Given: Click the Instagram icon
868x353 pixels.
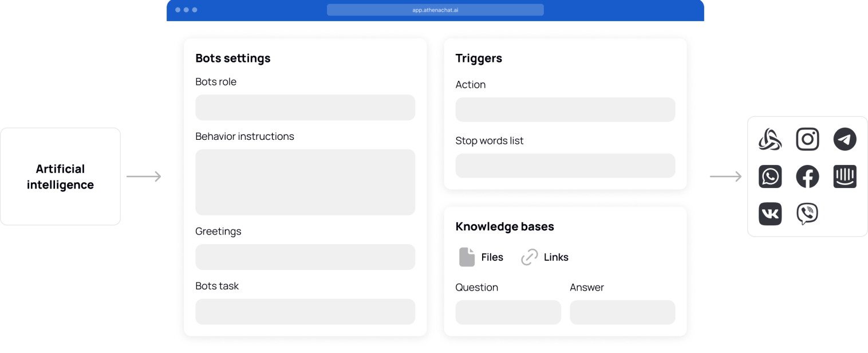Looking at the screenshot, I should pos(807,139).
